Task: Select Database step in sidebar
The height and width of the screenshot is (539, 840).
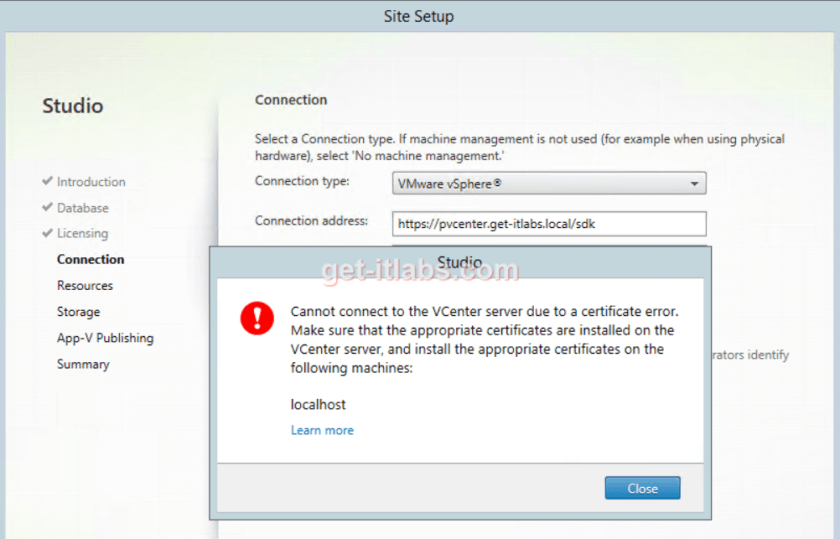Action: point(82,208)
